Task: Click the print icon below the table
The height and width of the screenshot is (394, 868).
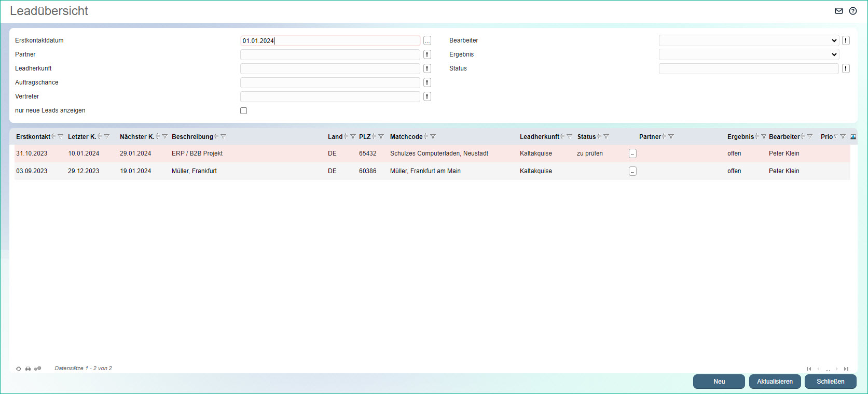Action: click(x=28, y=369)
